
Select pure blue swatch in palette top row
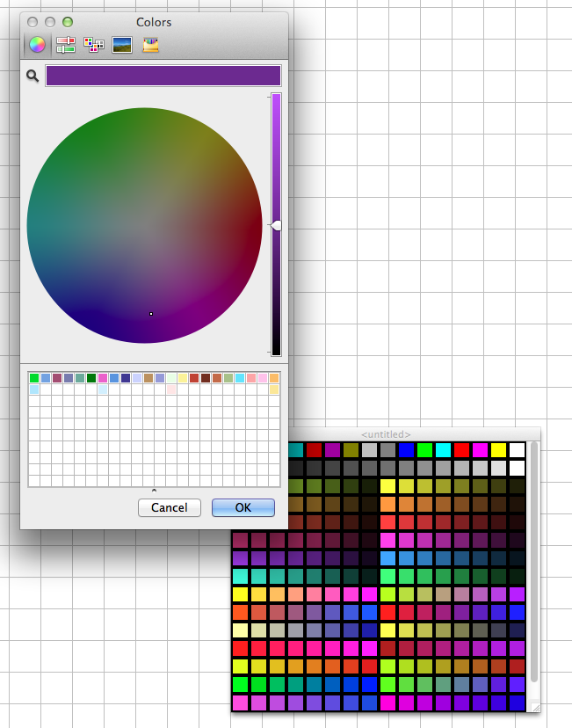coord(406,449)
